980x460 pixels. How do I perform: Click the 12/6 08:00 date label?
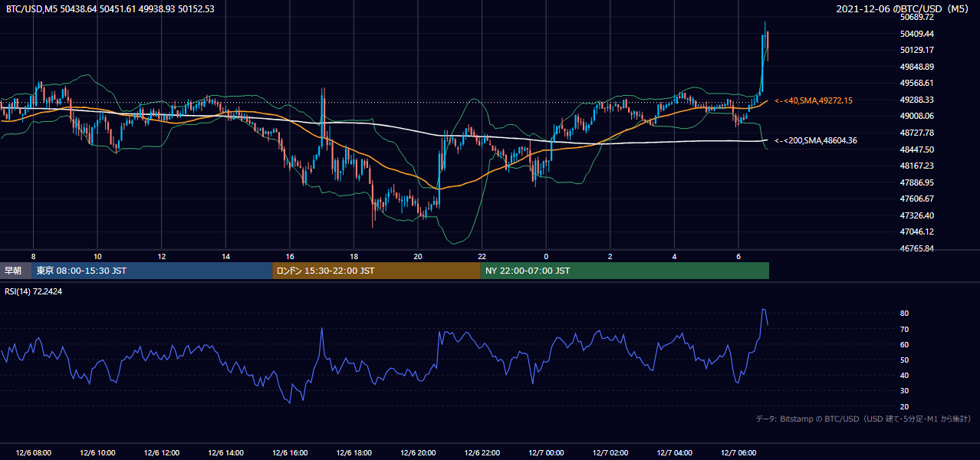coord(33,452)
